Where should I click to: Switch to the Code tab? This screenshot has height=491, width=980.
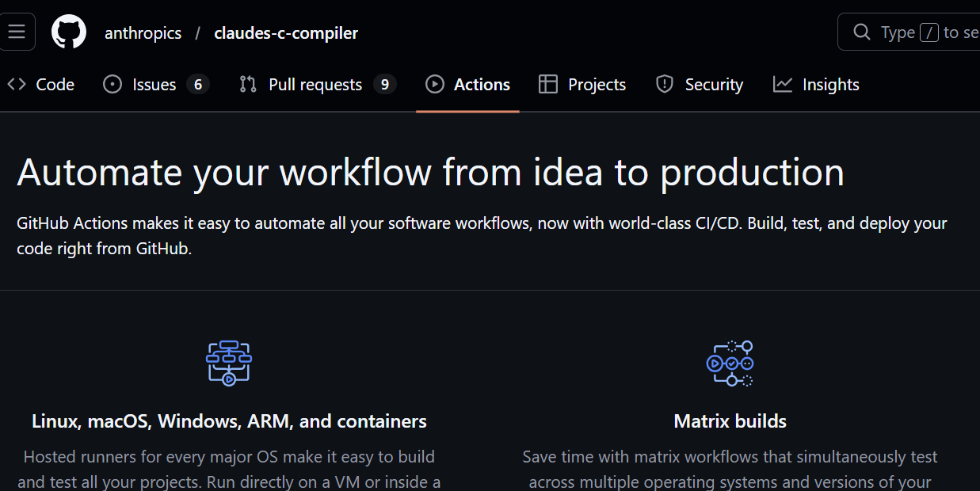(x=55, y=85)
